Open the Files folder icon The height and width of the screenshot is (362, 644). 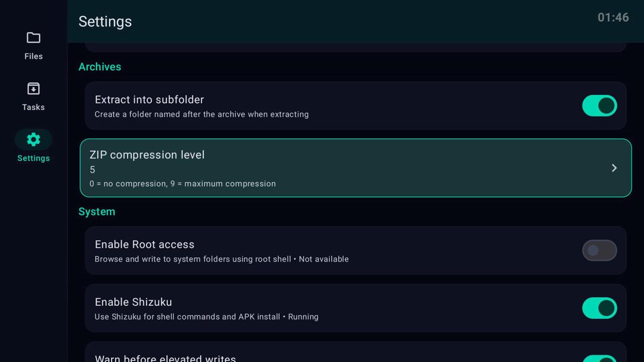point(33,38)
